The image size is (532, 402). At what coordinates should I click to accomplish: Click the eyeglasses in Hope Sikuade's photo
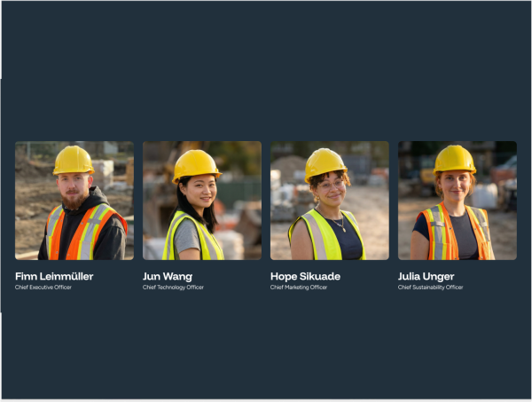(x=331, y=185)
